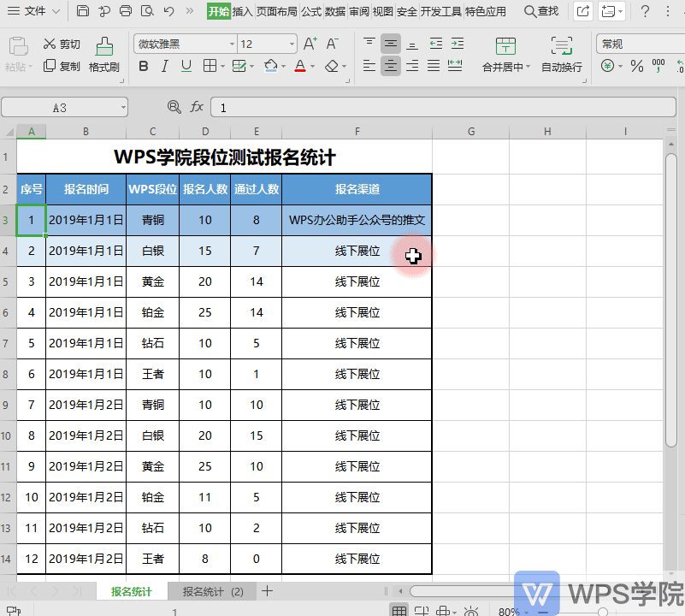The height and width of the screenshot is (616, 685).
Task: Open the table style dropdown arrow
Action: tap(252, 67)
